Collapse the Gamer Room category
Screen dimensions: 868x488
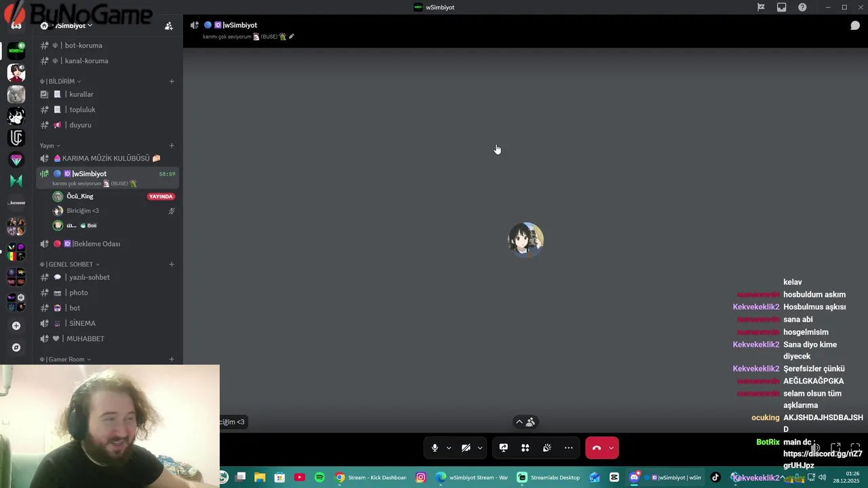pos(65,359)
